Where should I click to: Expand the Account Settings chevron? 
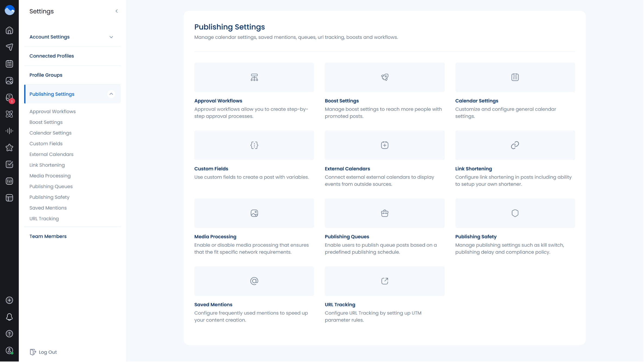point(111,37)
